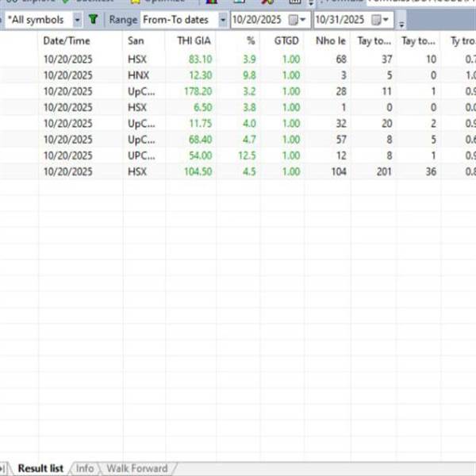Sort by the GTGD column header
476x476 pixels.
286,40
